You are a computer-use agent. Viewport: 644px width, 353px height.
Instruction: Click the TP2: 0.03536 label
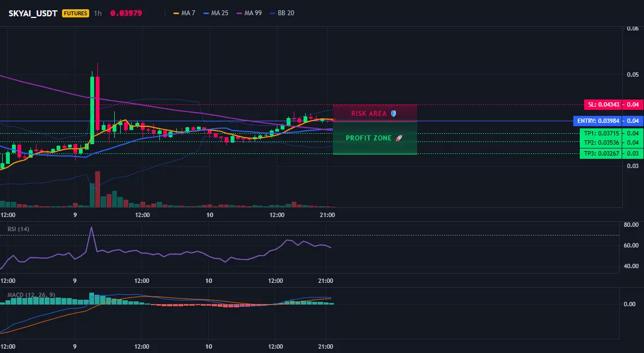[600, 143]
